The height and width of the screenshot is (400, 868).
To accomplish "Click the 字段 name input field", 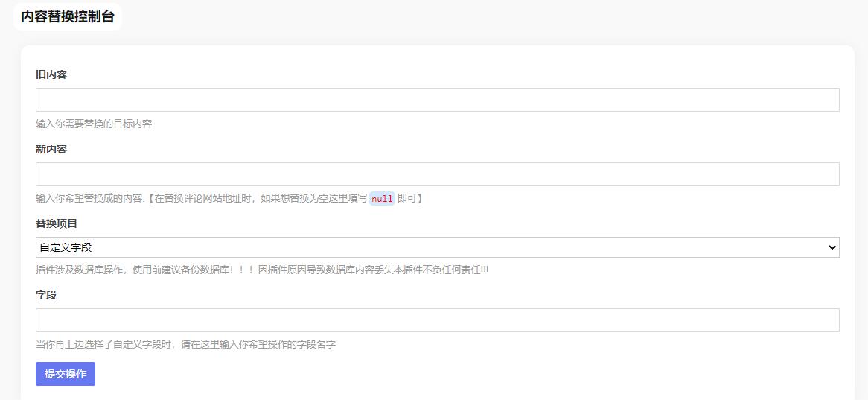I will (x=437, y=320).
